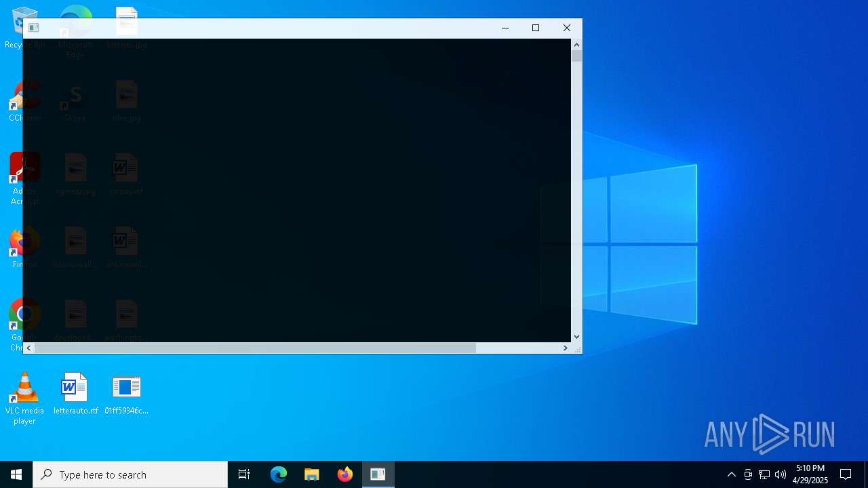Open the volume control tray icon

pyautogui.click(x=781, y=474)
